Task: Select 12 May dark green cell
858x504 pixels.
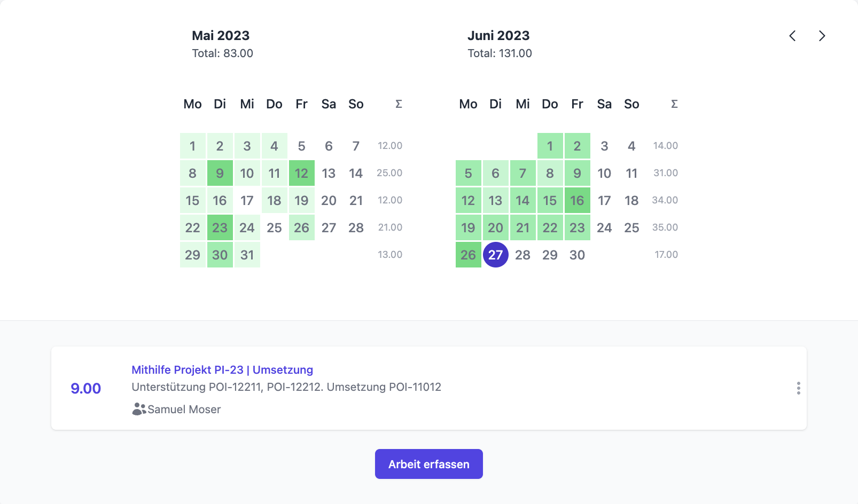Action: [x=301, y=173]
